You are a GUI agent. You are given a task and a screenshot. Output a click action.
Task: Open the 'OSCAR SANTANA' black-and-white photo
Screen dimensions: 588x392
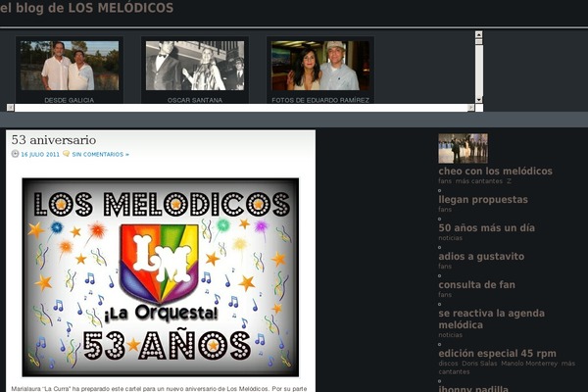pos(195,66)
